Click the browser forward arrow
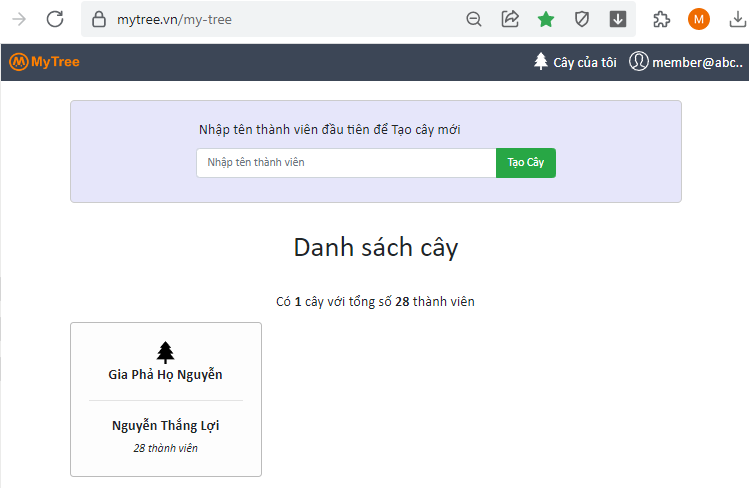 pyautogui.click(x=18, y=19)
